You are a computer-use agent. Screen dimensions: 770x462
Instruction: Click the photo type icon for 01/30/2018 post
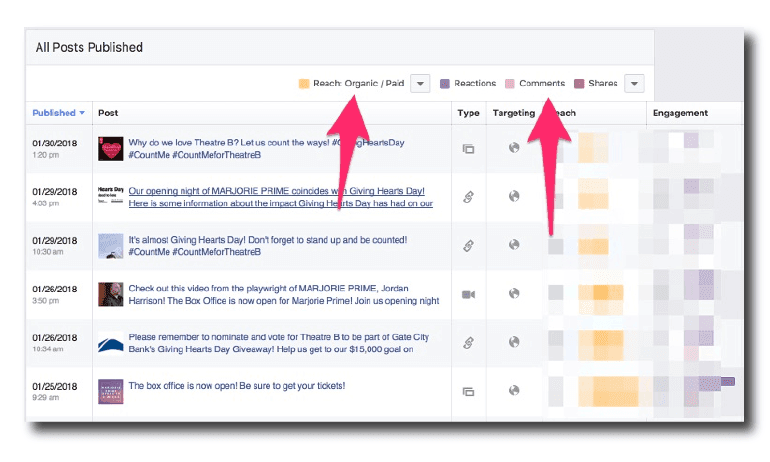[468, 149]
